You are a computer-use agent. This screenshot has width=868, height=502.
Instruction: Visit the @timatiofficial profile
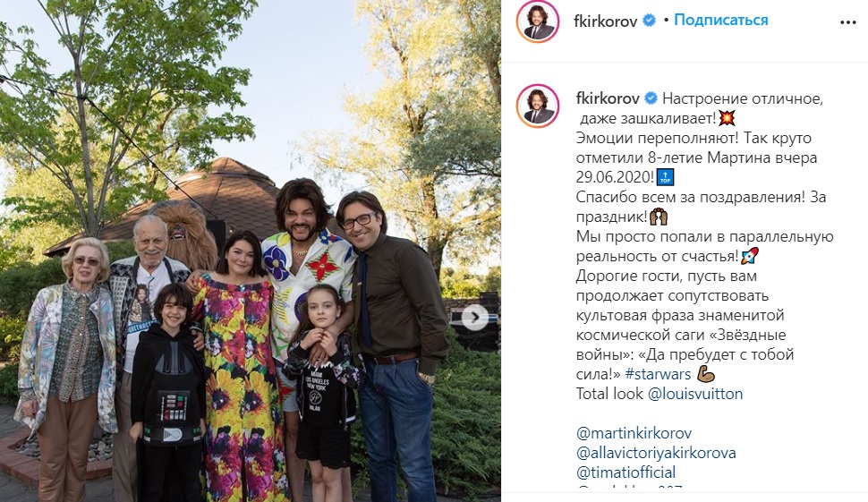coord(625,472)
